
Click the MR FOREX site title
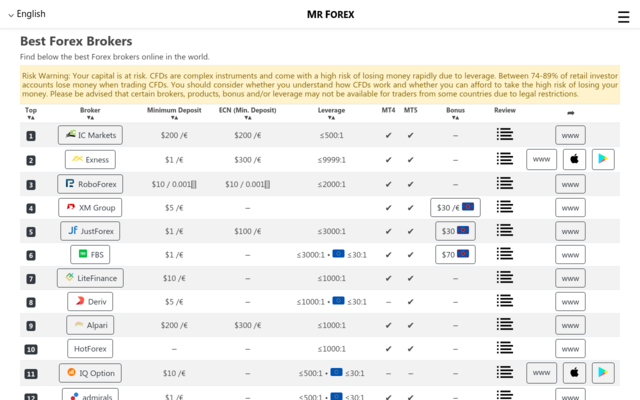[x=331, y=15]
